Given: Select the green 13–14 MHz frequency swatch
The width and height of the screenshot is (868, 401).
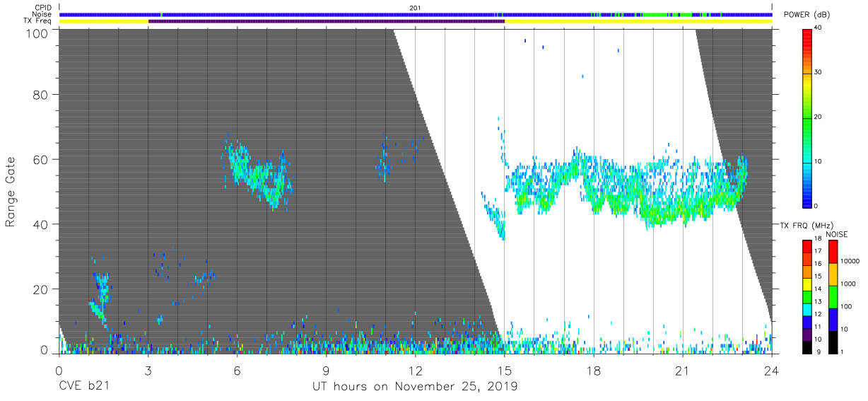Looking at the screenshot, I should (807, 296).
